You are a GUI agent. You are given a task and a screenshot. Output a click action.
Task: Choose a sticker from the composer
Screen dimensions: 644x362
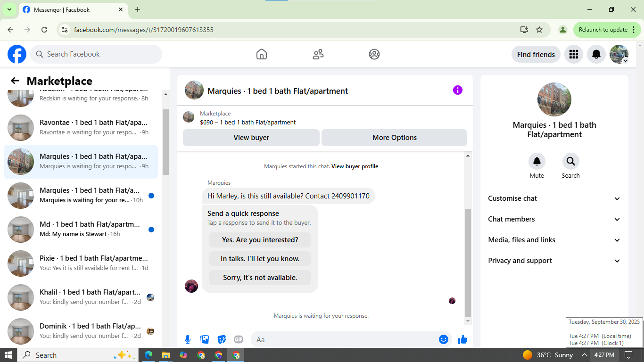click(222, 339)
